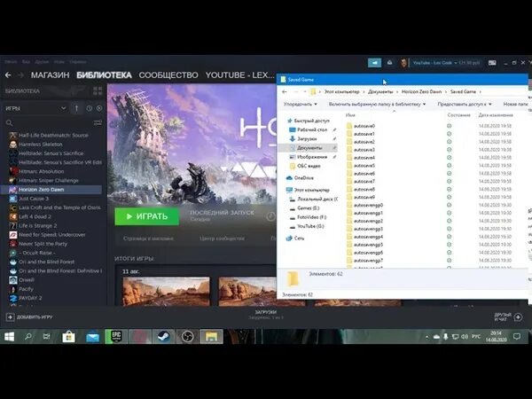
Task: Open Изображения in Explorer sidebar
Action: (312, 157)
